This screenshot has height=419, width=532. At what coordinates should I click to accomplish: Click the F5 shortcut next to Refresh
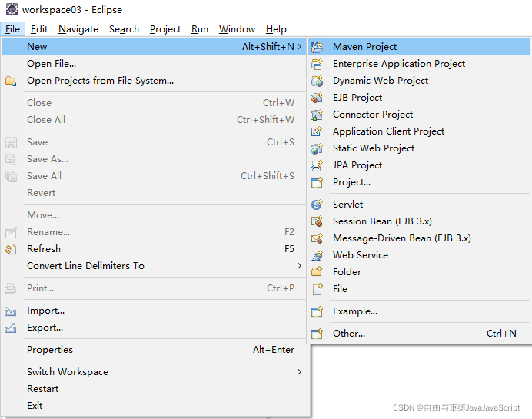pyautogui.click(x=289, y=249)
